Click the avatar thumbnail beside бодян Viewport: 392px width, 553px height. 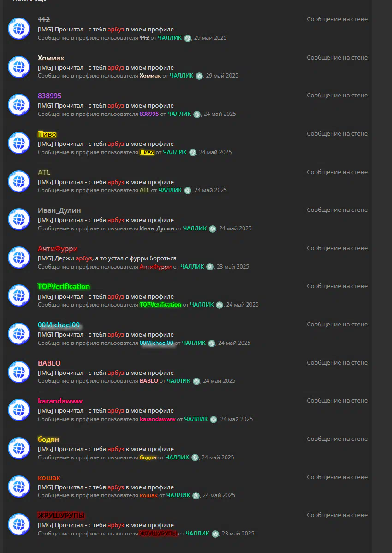click(18, 449)
